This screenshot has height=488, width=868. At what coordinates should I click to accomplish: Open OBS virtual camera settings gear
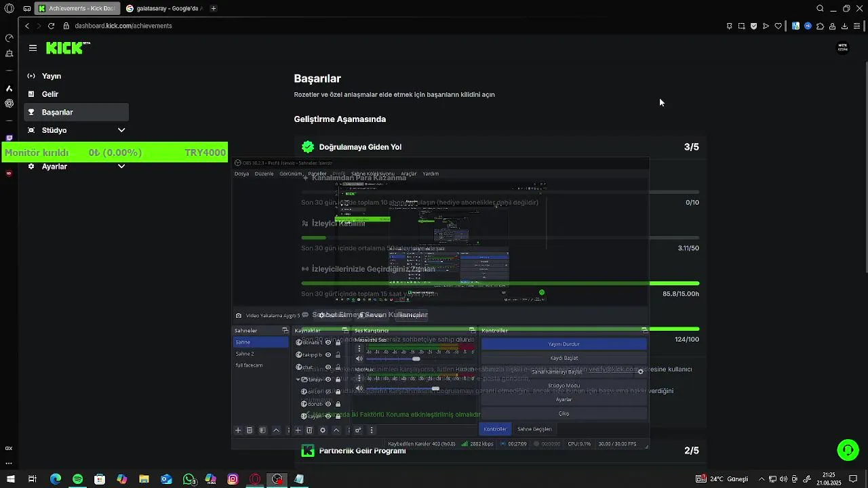(640, 371)
